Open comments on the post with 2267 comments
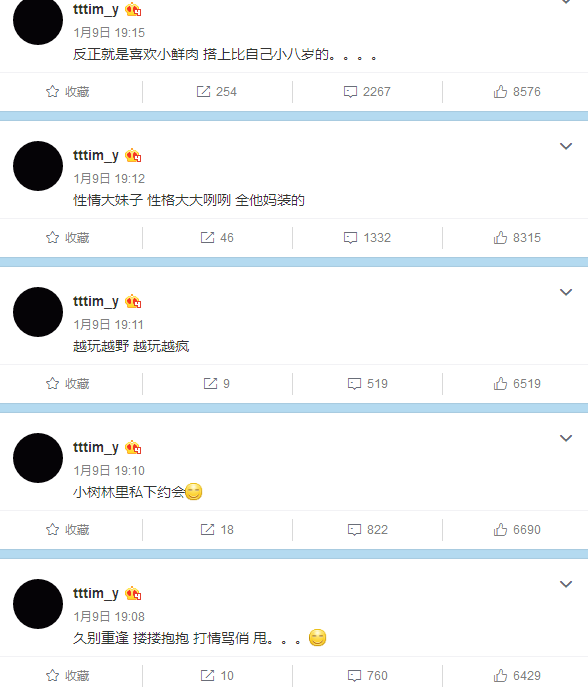This screenshot has width=588, height=695. pos(367,92)
